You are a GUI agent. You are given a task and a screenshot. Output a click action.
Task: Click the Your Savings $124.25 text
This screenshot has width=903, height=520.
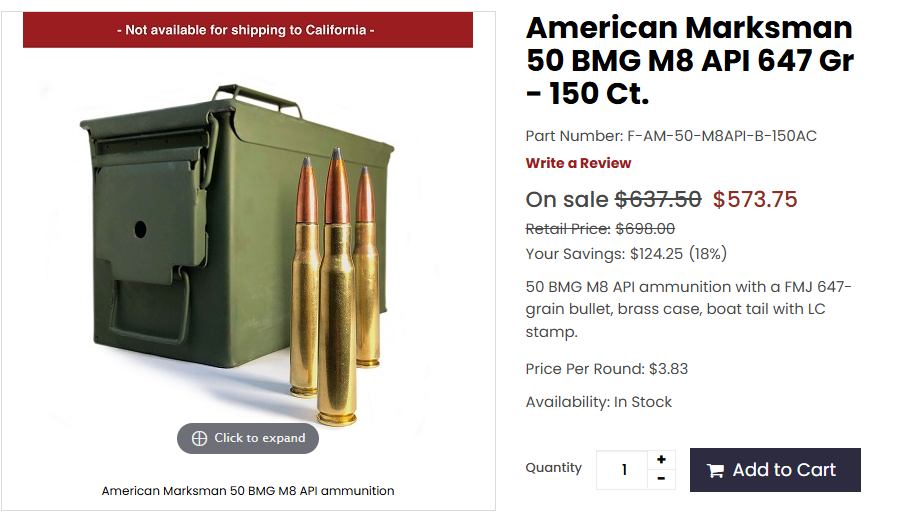(x=626, y=253)
